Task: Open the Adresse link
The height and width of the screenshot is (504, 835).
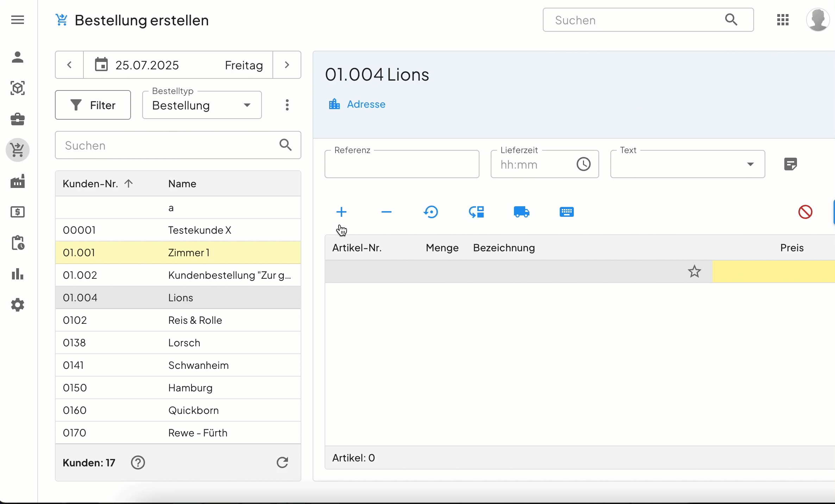Action: [x=365, y=104]
